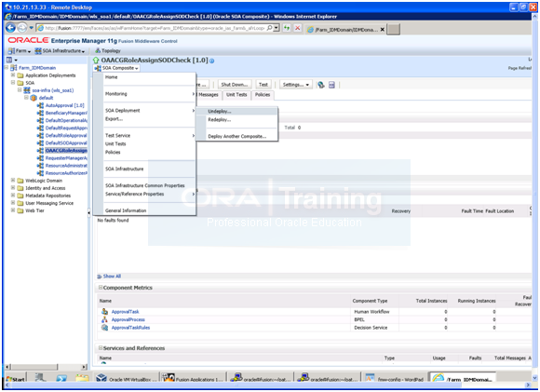
Task: Click the address bar search icon
Action: click(270, 28)
